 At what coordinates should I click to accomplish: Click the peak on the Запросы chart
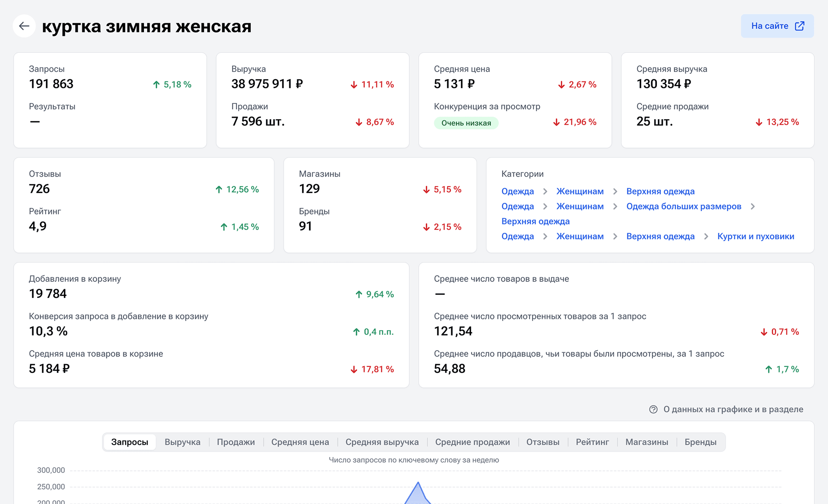tap(418, 484)
